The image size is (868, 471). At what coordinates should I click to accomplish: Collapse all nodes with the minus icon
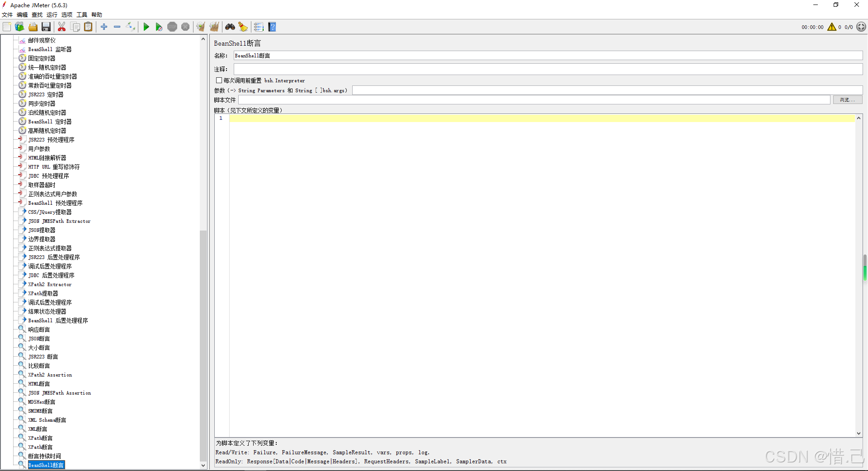click(117, 27)
